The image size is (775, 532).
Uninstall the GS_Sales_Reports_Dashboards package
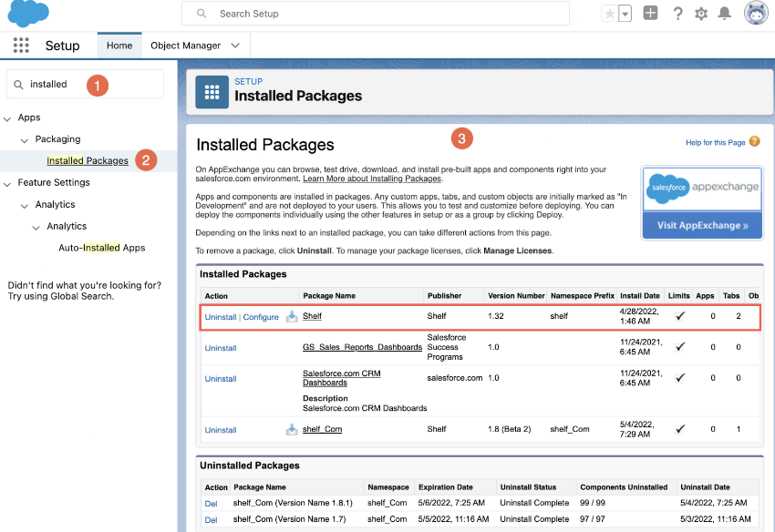tap(220, 347)
